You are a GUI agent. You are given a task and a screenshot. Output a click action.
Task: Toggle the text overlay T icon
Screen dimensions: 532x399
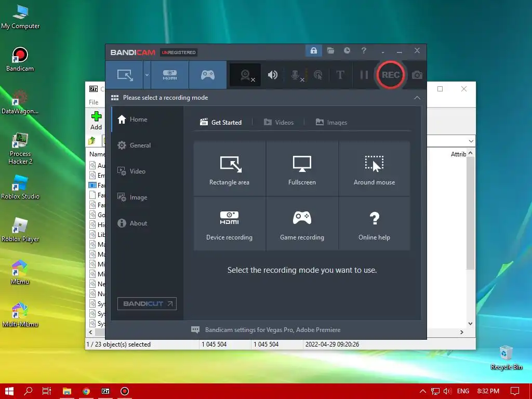(340, 75)
